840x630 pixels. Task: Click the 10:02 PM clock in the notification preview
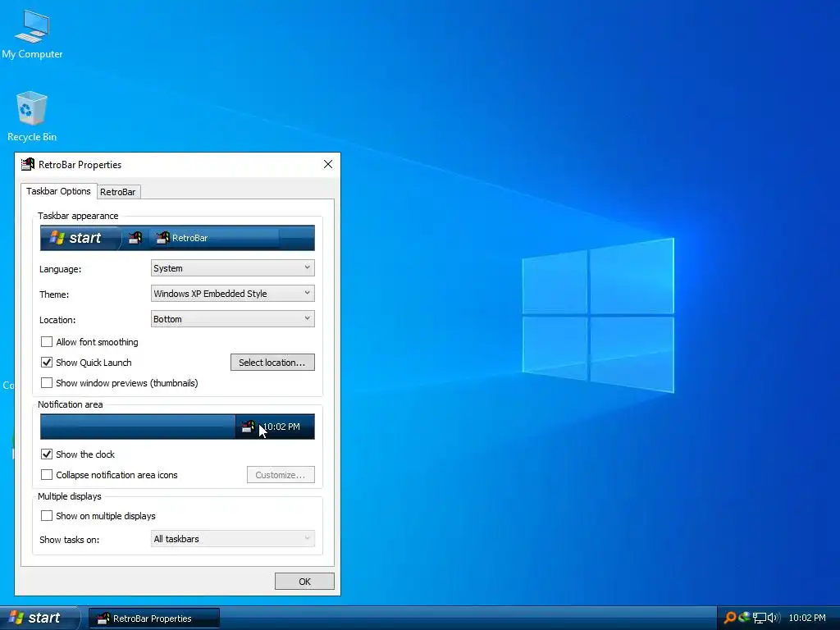point(282,427)
